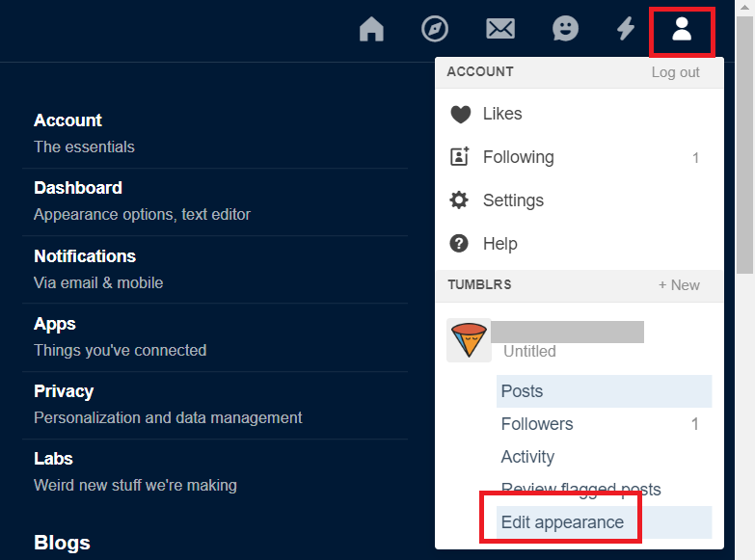Click the Settings gear icon

pos(459,200)
